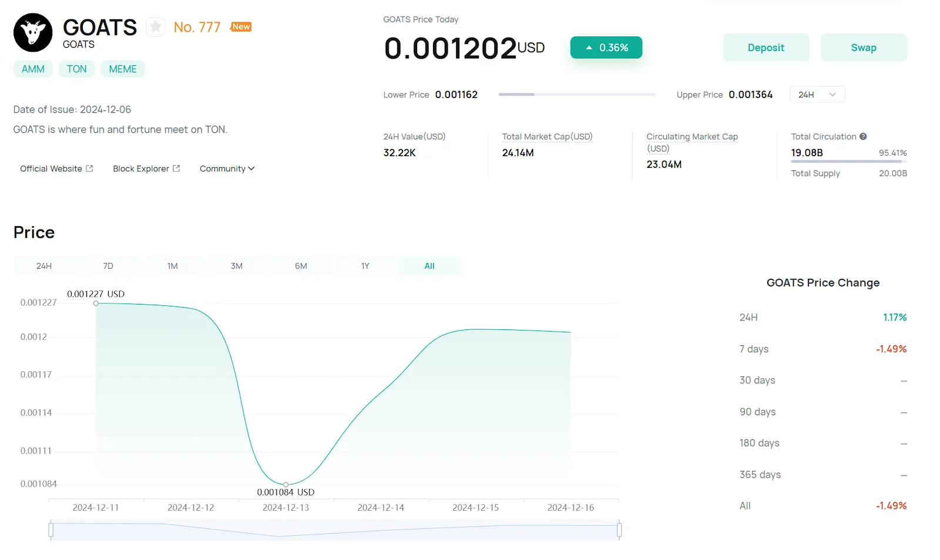The image size is (940, 560).
Task: Select the 3M chart tab
Action: click(x=237, y=266)
